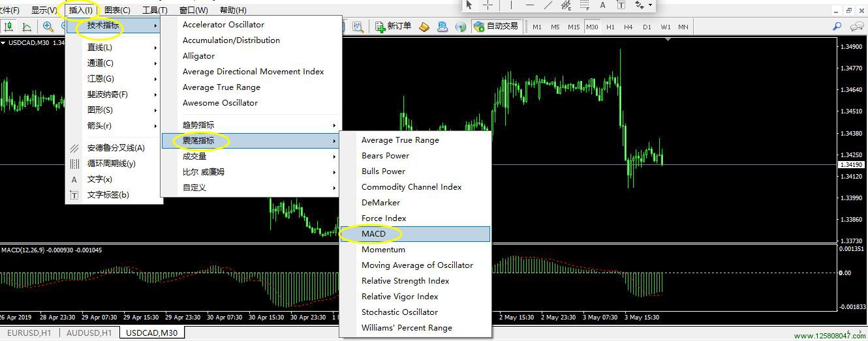This screenshot has height=341, width=868.
Task: Switch to M5 timeframe
Action: tap(555, 27)
